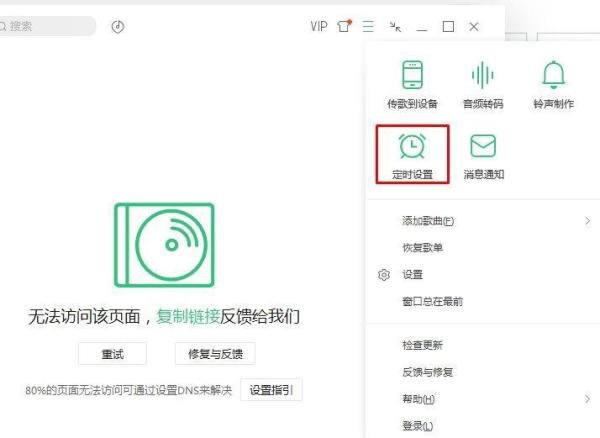This screenshot has width=600, height=438.
Task: Click into the 搜索 search box
Action: click(46, 26)
